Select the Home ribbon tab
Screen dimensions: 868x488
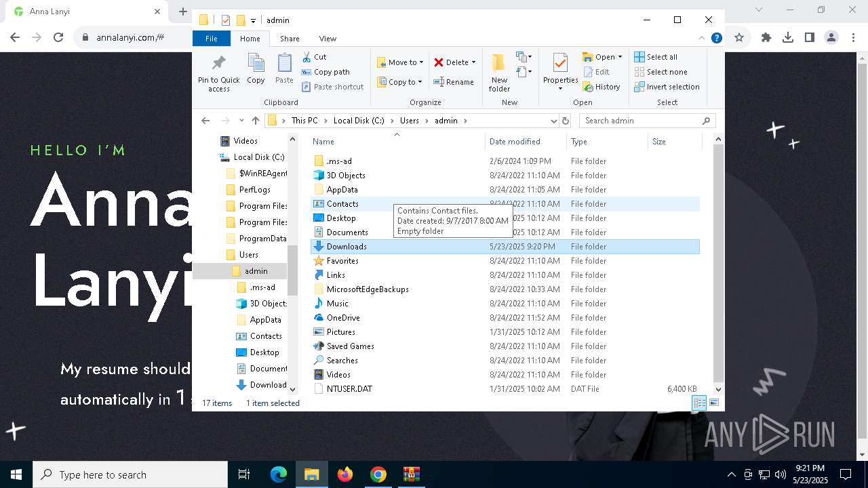[x=250, y=39]
